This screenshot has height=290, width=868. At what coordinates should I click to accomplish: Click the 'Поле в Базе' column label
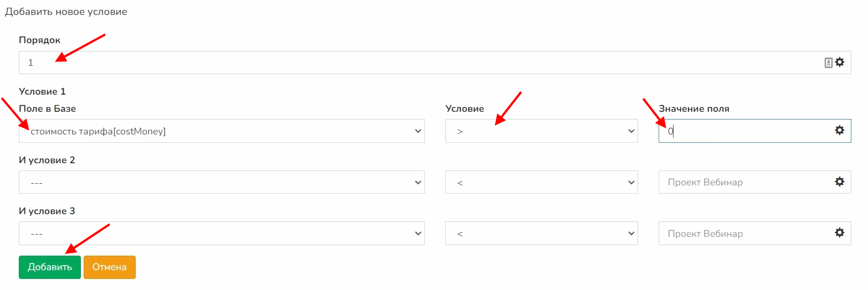[47, 108]
